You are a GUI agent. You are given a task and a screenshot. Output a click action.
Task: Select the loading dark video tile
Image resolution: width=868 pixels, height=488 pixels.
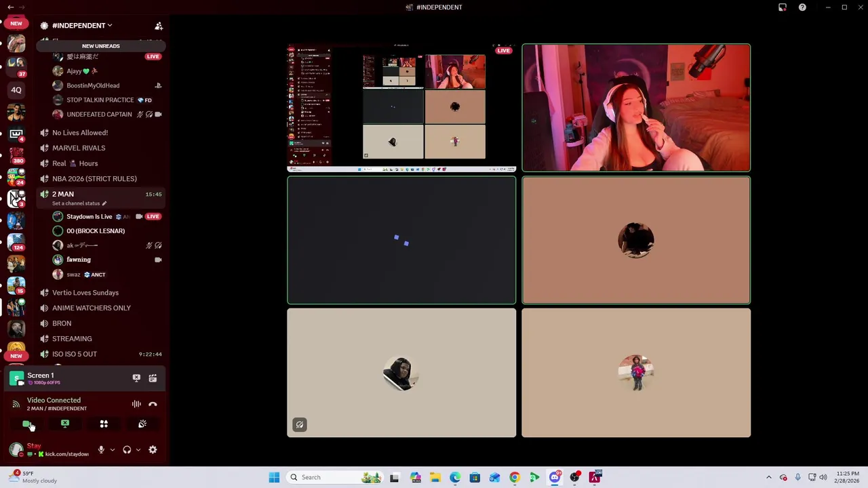401,240
